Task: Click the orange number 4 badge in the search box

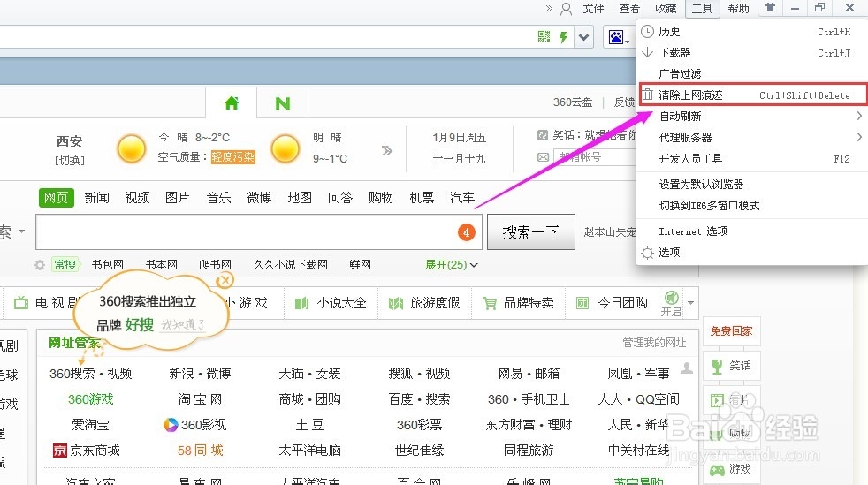Action: [x=467, y=232]
